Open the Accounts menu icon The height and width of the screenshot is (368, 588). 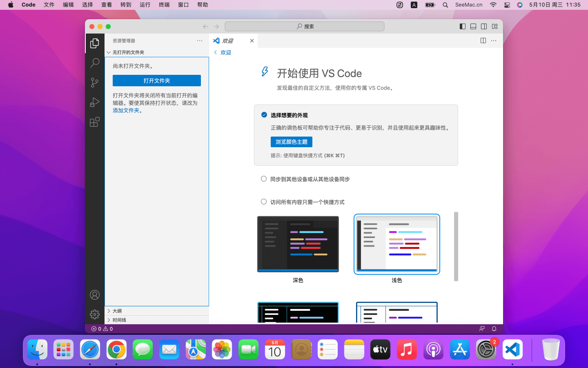point(95,295)
